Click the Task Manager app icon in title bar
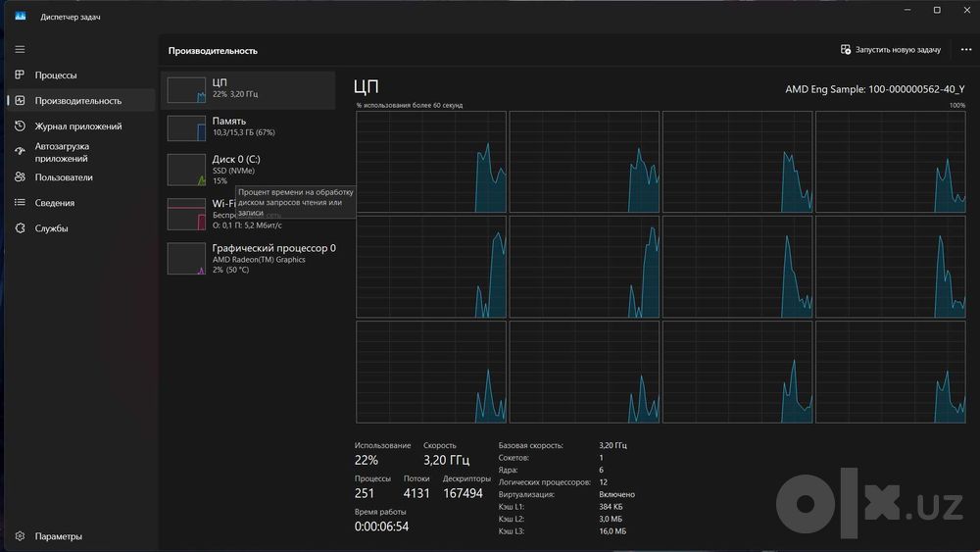This screenshot has height=552, width=980. 21,17
